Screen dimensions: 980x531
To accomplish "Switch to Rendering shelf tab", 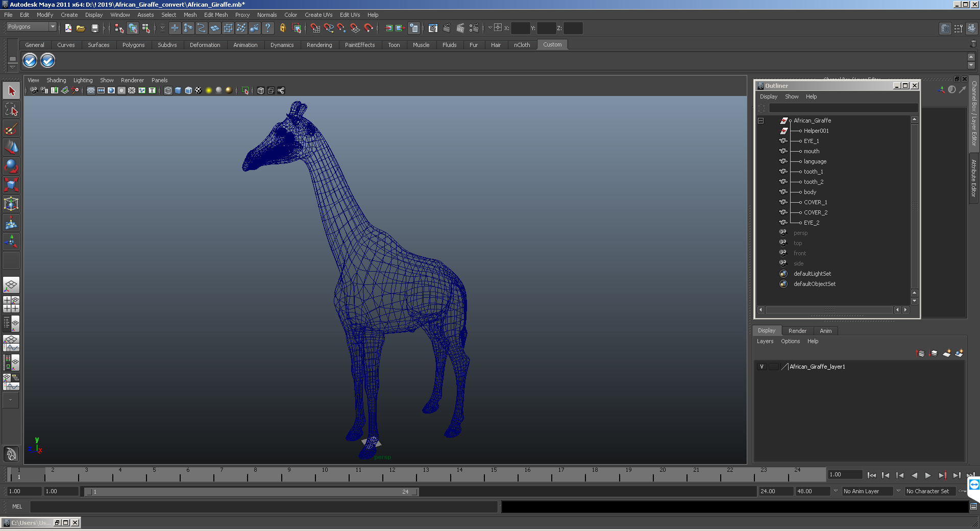I will coord(319,45).
